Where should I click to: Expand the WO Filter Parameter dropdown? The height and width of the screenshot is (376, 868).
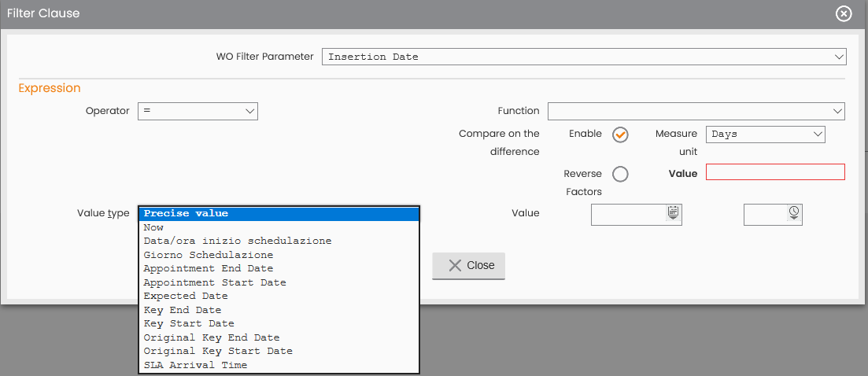point(584,57)
